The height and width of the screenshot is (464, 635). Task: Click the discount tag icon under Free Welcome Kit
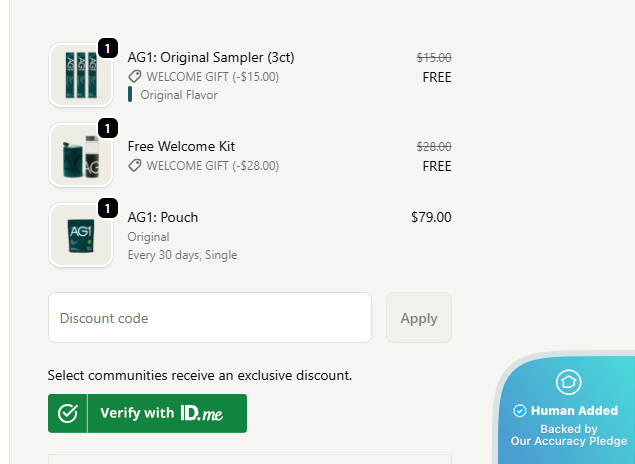point(135,166)
